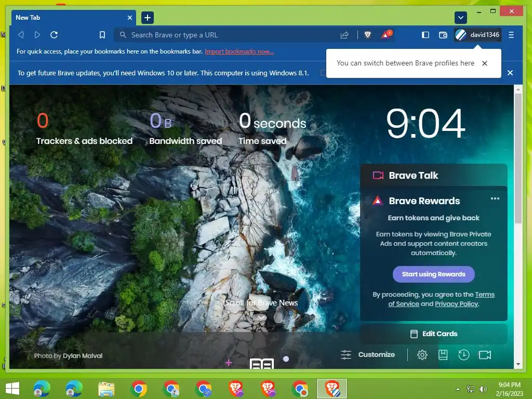The height and width of the screenshot is (399, 532).
Task: Go forward using the forward arrow
Action: click(x=37, y=35)
